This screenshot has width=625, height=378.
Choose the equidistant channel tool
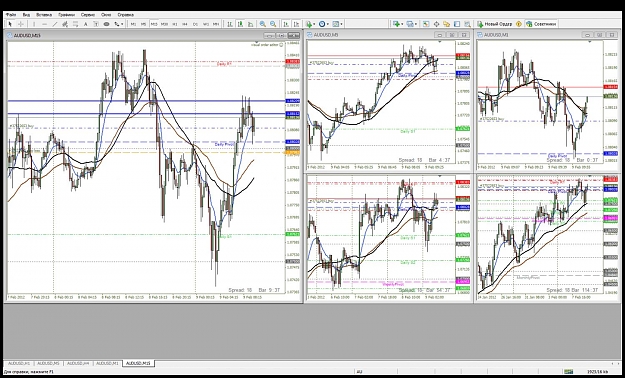point(65,24)
